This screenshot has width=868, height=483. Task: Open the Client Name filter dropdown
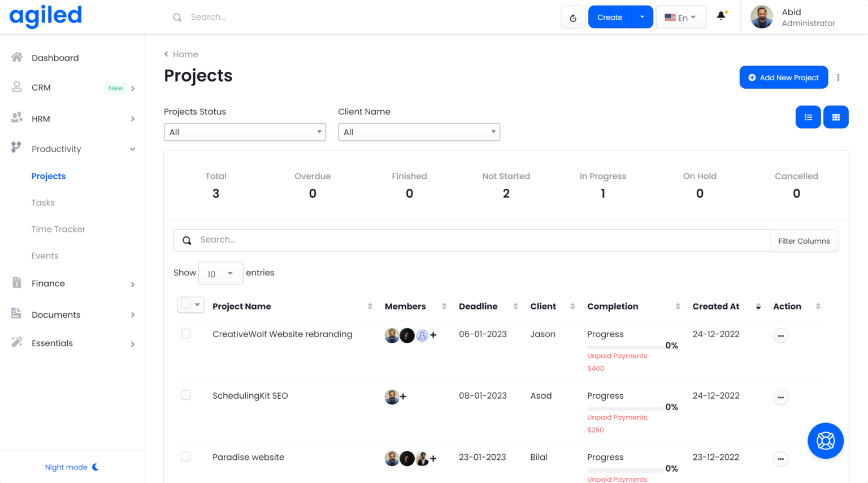tap(419, 132)
